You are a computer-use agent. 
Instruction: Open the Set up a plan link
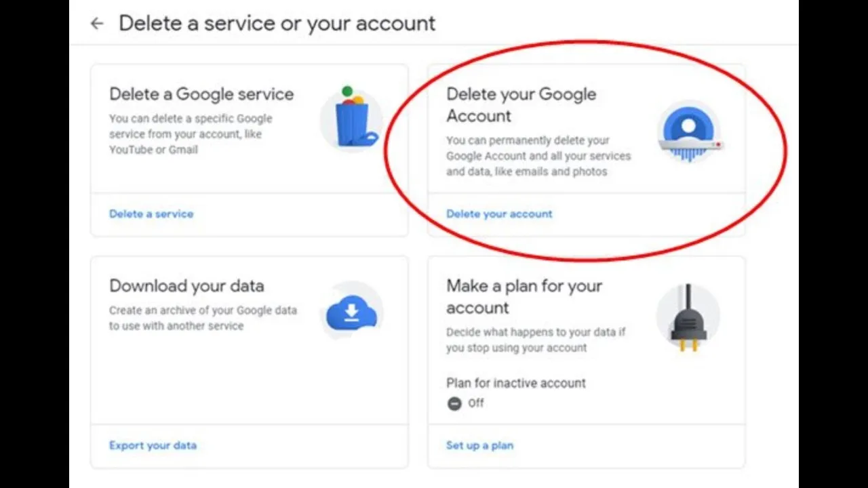479,445
